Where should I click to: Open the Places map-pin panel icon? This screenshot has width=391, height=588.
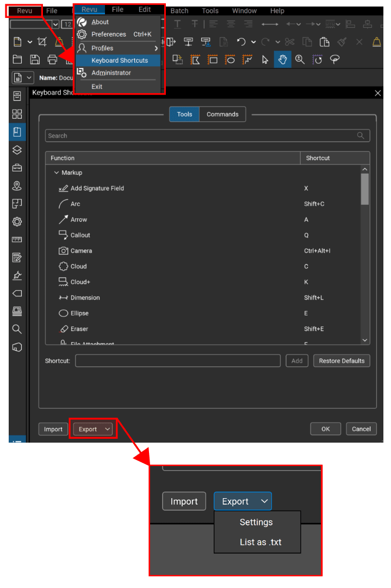click(x=17, y=186)
